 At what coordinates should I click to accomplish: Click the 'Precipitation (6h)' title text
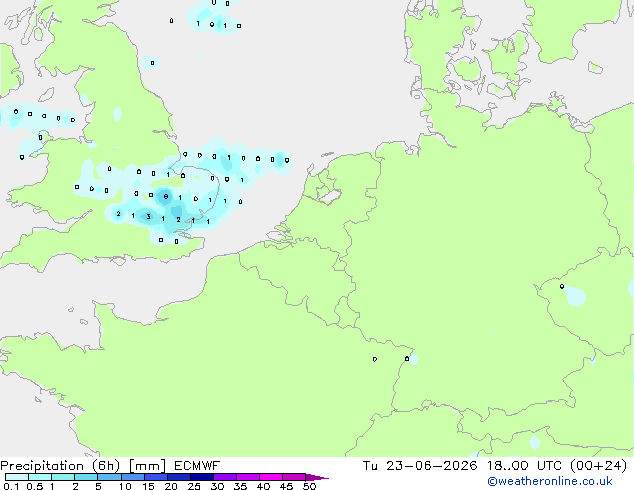point(60,466)
